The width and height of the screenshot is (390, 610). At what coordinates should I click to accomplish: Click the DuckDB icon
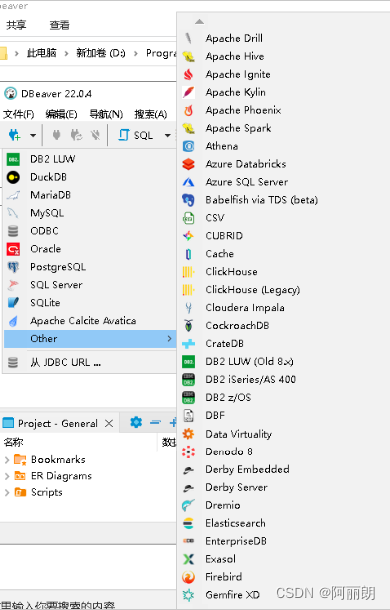(13, 177)
